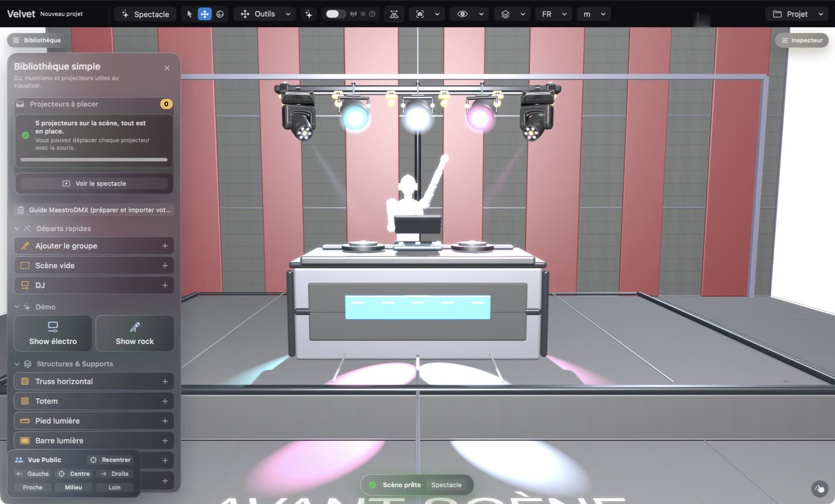Viewport: 835px width, 504px height.
Task: Open the Projet dropdown menu
Action: [798, 14]
